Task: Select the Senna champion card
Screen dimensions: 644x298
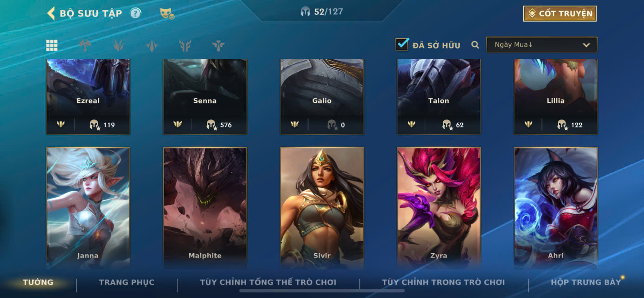Action: 205,97
